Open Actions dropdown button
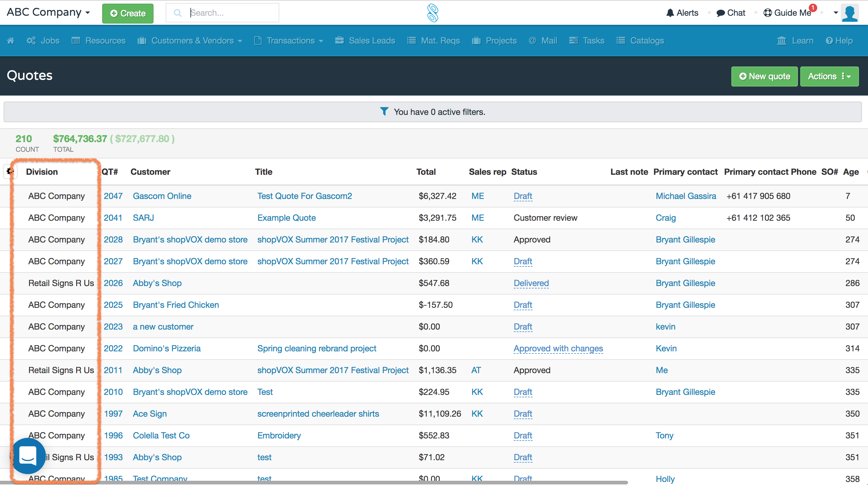 click(829, 76)
